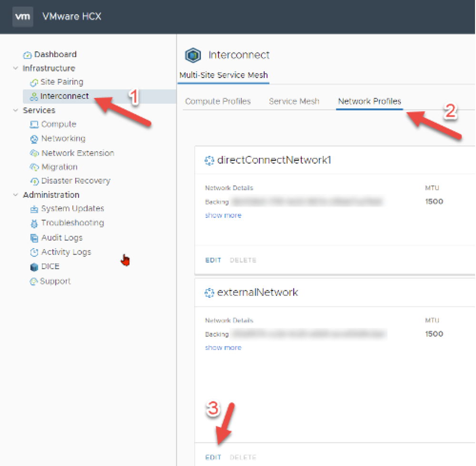
Task: Click the System Updates icon
Action: (x=34, y=209)
